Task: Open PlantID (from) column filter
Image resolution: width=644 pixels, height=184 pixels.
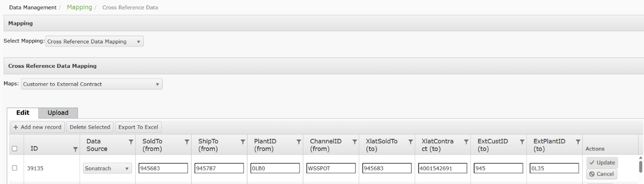Action: tap(299, 142)
